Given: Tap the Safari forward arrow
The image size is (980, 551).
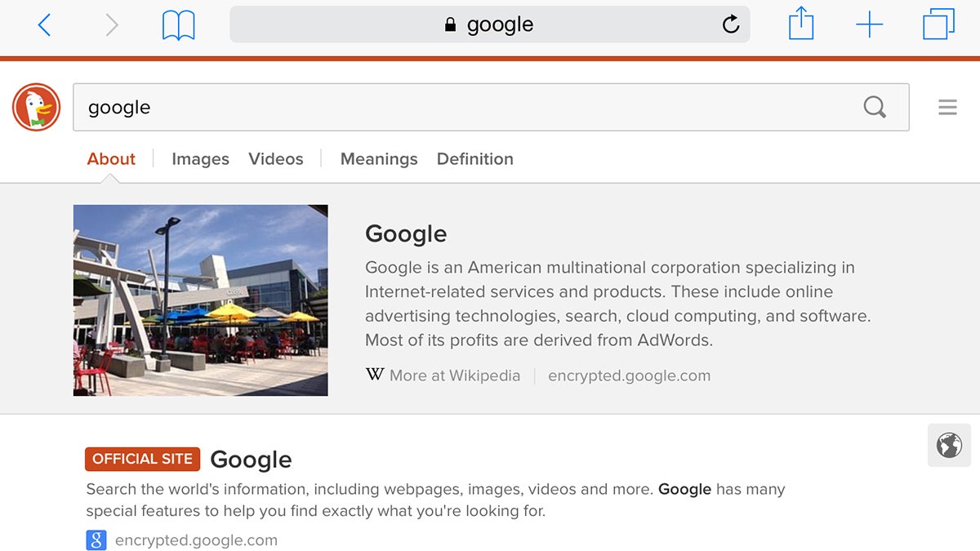Looking at the screenshot, I should pyautogui.click(x=112, y=25).
